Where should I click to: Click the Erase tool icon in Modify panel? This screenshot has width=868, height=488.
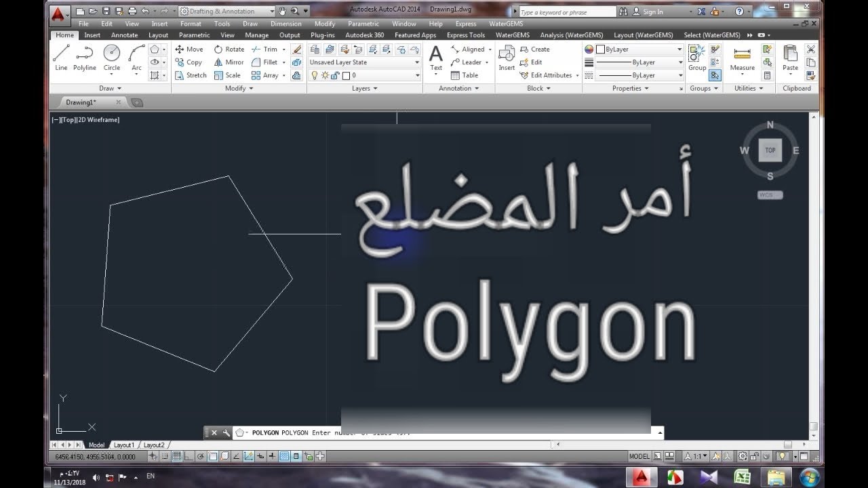(x=297, y=49)
